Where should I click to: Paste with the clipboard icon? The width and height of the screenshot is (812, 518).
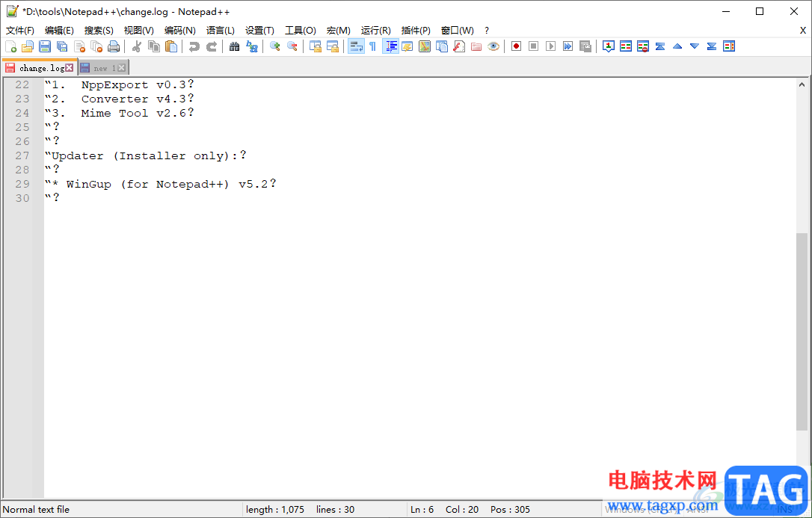171,46
